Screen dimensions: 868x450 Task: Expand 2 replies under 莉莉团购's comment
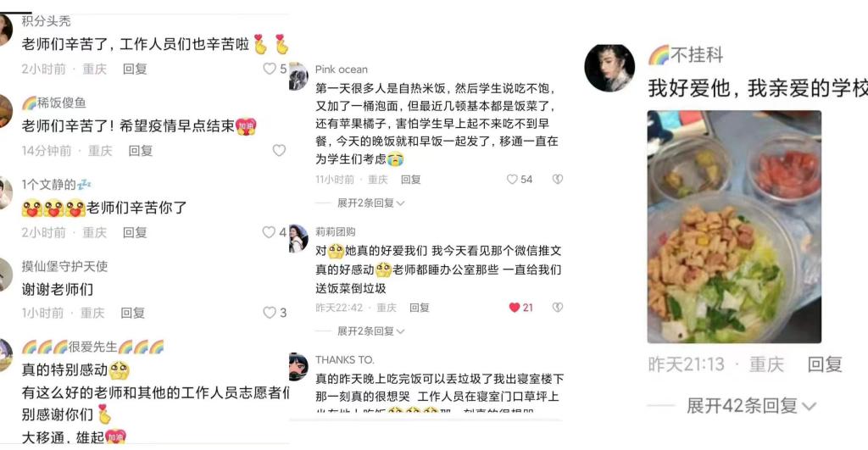pos(370,331)
